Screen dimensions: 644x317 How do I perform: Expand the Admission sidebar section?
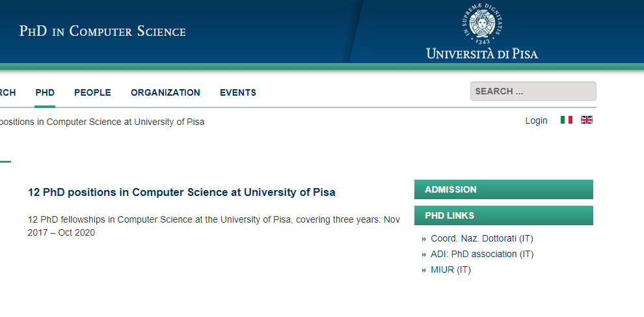point(503,189)
